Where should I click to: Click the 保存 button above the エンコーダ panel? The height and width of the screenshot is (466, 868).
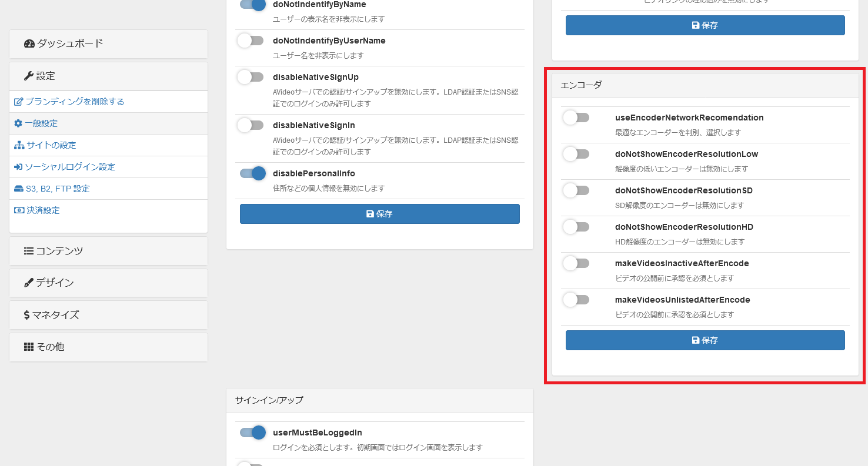pyautogui.click(x=705, y=25)
